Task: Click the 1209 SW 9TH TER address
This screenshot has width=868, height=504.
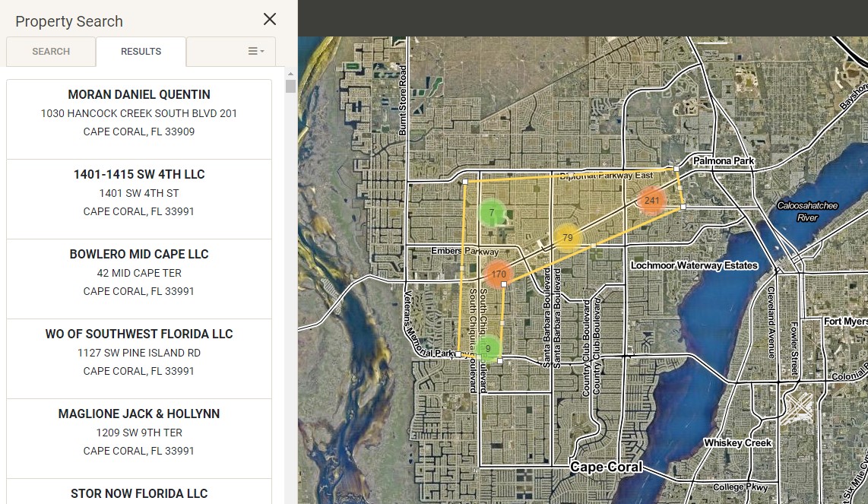Action: pos(139,433)
